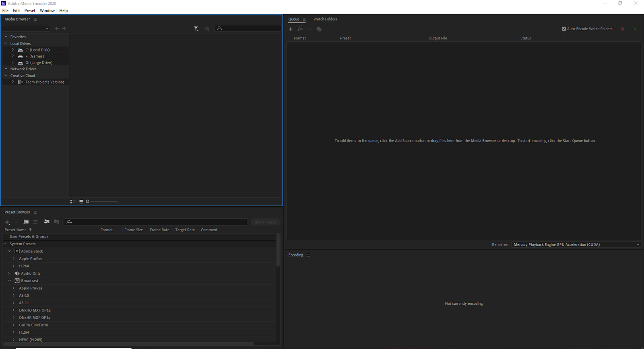Viewport: 644px width, 349px height.
Task: Click Format column header in Preset Browser
Action: click(x=107, y=230)
